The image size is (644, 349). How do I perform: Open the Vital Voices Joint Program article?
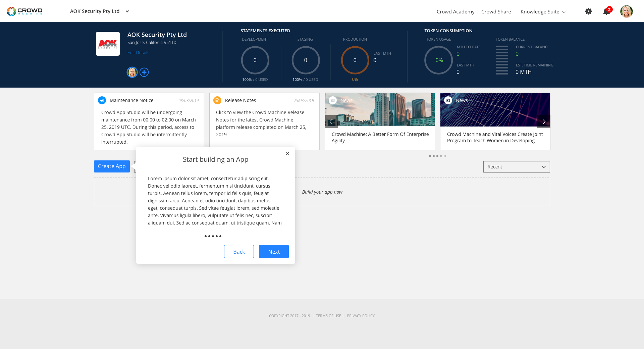pos(495,137)
